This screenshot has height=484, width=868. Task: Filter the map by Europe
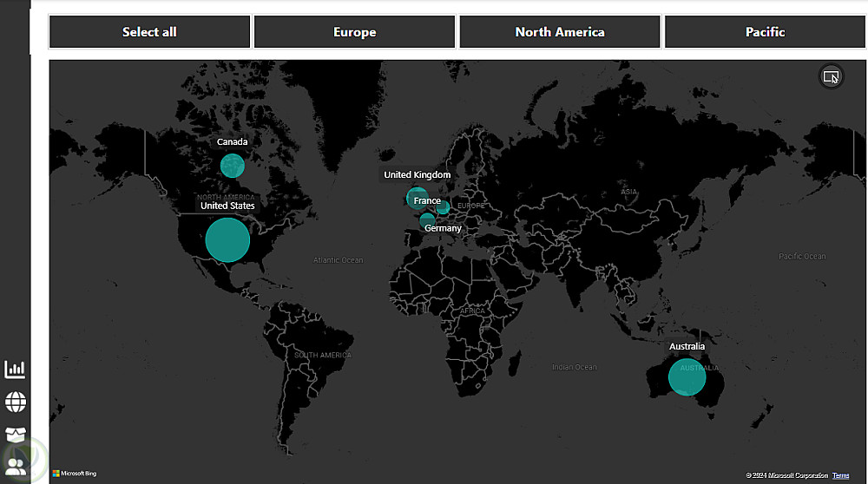coord(355,32)
